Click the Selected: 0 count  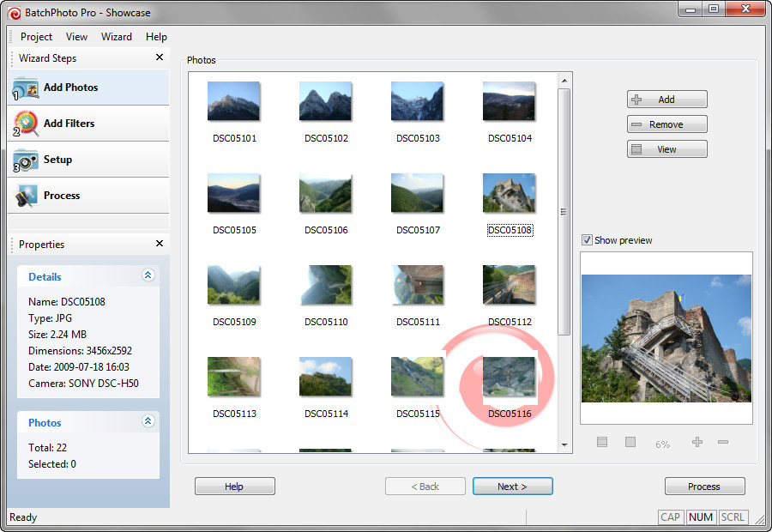click(x=52, y=464)
